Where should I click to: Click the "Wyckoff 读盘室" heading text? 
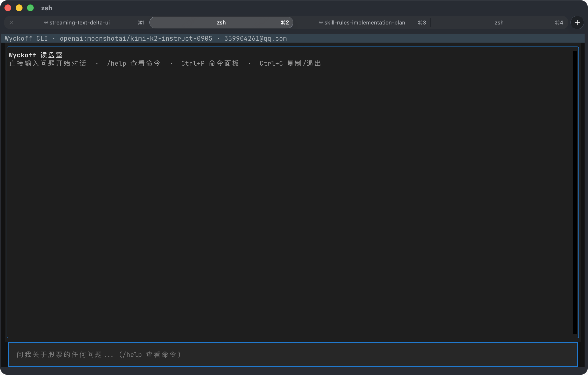click(x=36, y=55)
